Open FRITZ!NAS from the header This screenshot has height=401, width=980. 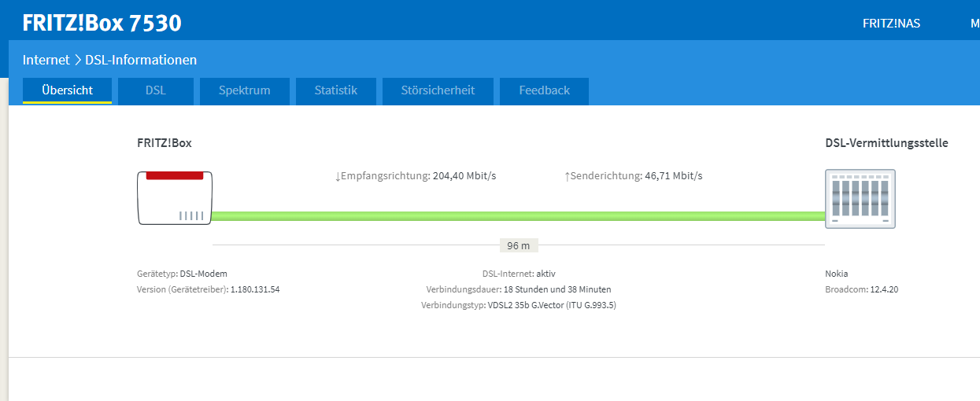pos(891,24)
